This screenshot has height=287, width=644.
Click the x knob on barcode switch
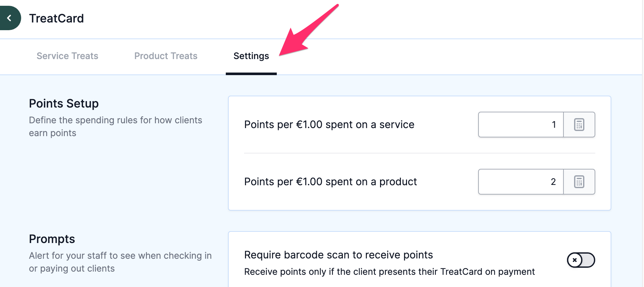point(575,260)
